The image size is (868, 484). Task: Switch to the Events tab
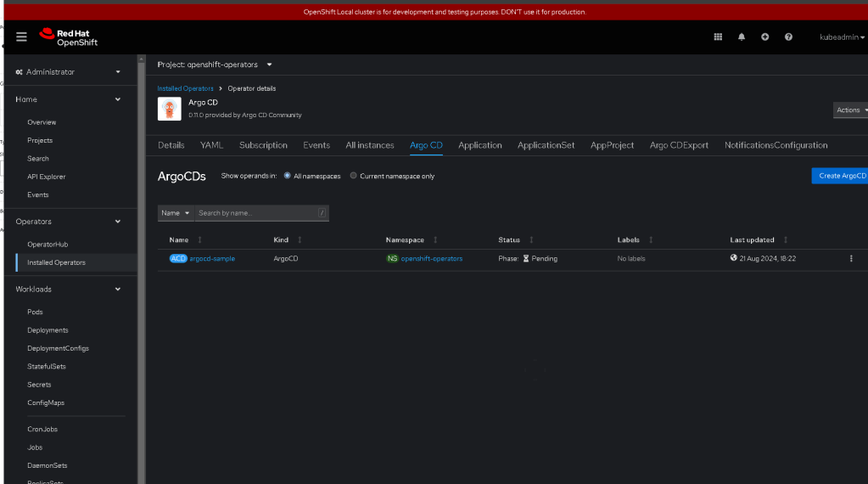click(316, 145)
